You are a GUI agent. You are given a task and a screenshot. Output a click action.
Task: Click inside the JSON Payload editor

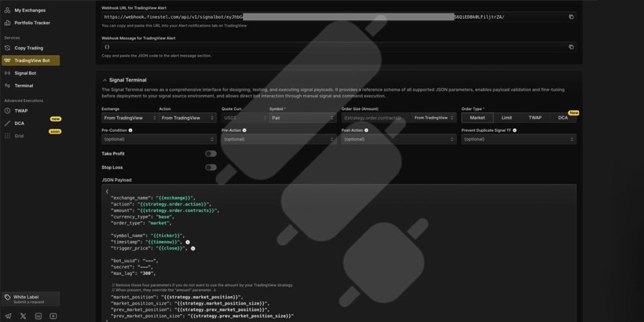coord(339,253)
